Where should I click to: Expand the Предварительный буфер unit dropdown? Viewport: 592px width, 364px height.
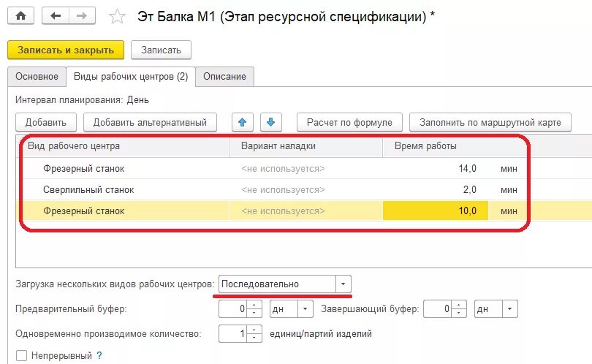pos(305,309)
